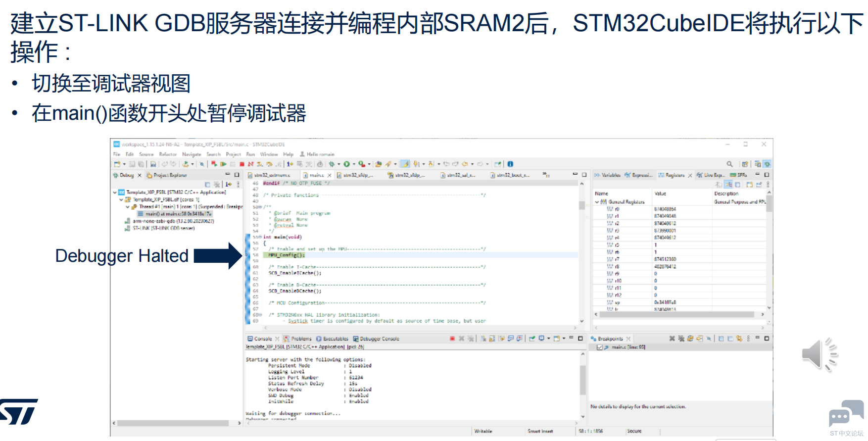Click the blue information icon in toolbar

click(510, 164)
